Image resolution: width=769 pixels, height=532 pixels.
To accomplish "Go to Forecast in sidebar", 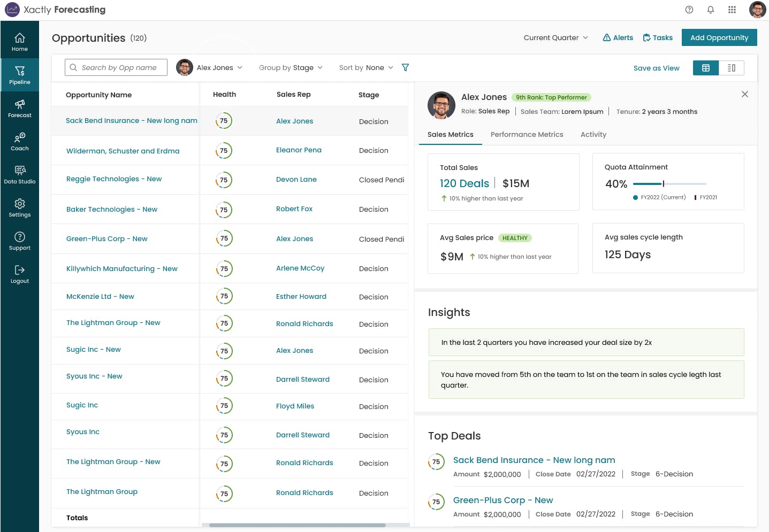I will tap(20, 109).
